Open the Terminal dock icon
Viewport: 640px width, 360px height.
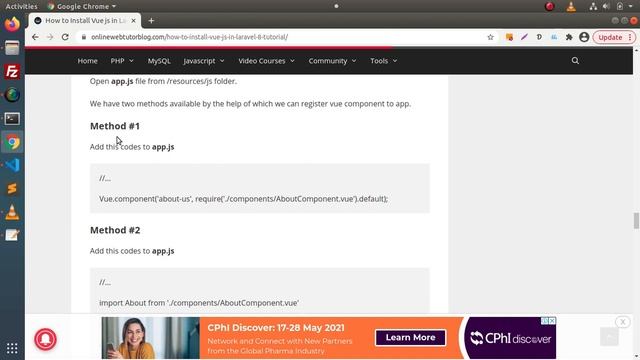point(12,119)
